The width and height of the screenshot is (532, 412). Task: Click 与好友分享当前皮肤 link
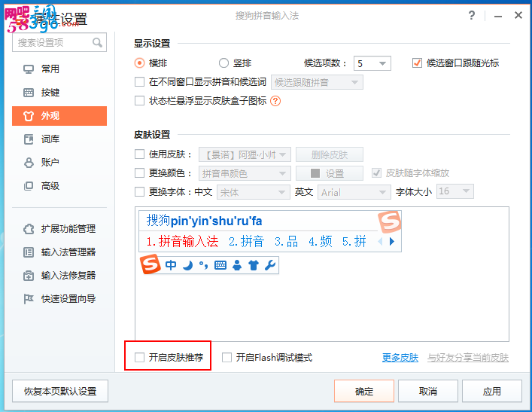click(468, 358)
